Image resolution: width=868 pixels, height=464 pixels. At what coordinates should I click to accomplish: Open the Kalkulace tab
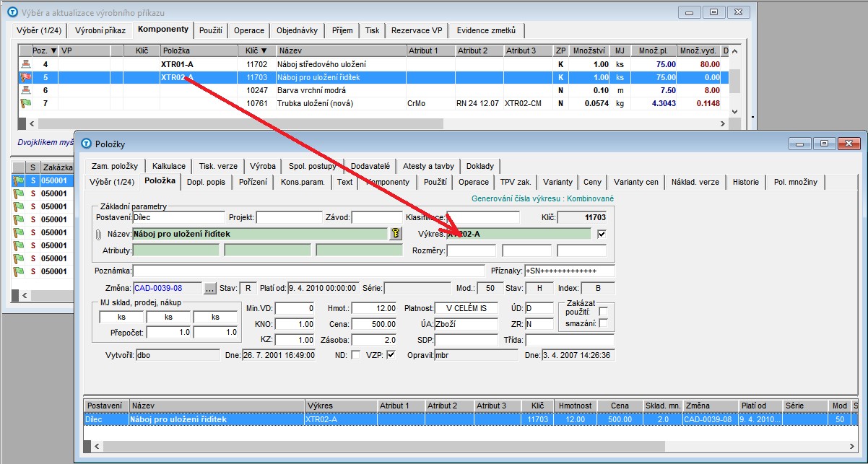coord(168,165)
